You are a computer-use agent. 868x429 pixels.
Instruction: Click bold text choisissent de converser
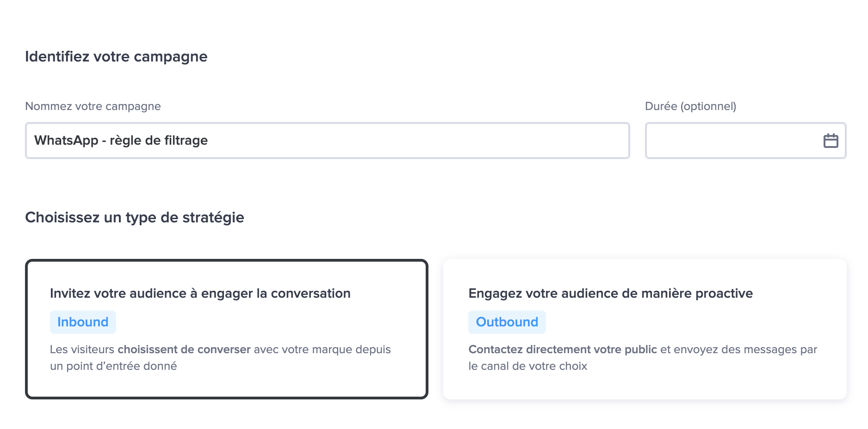(184, 349)
